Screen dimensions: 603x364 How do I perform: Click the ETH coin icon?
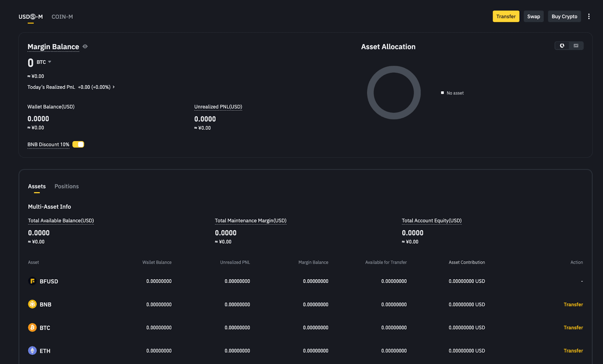[32, 350]
